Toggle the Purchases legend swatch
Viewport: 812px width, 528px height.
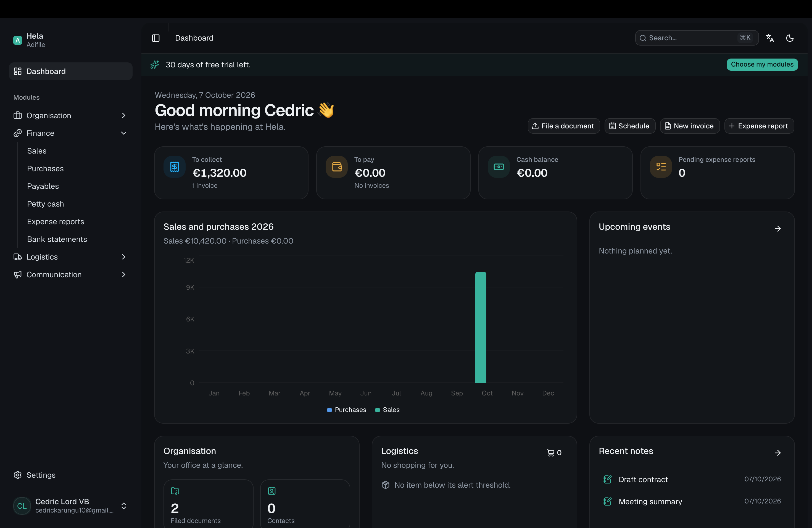pos(329,410)
